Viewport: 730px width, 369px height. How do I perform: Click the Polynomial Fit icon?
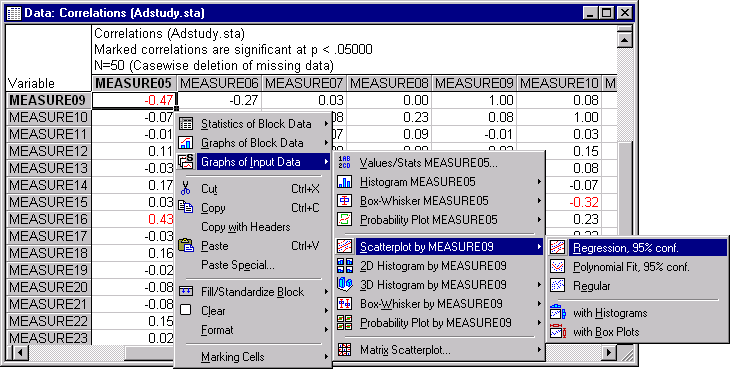click(x=558, y=267)
